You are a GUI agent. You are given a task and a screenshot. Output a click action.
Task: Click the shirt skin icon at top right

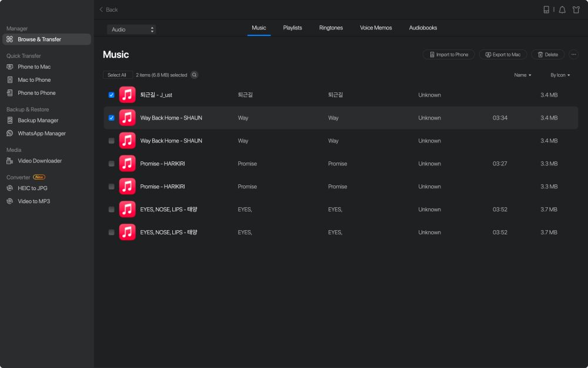click(576, 9)
